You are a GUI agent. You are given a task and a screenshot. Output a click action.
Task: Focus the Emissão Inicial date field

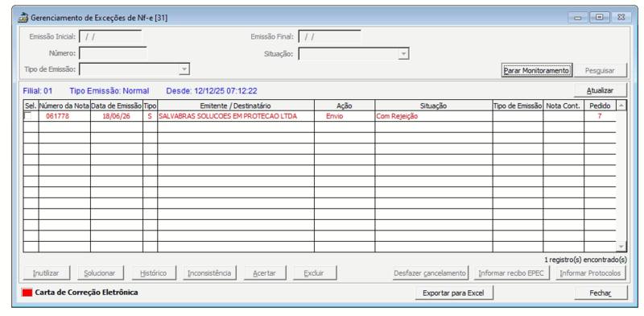point(110,36)
